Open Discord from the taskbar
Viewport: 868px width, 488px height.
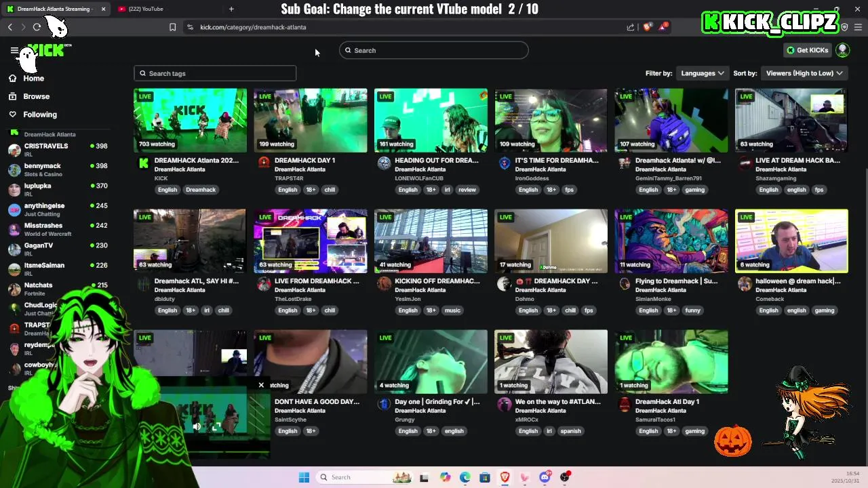pos(545,477)
